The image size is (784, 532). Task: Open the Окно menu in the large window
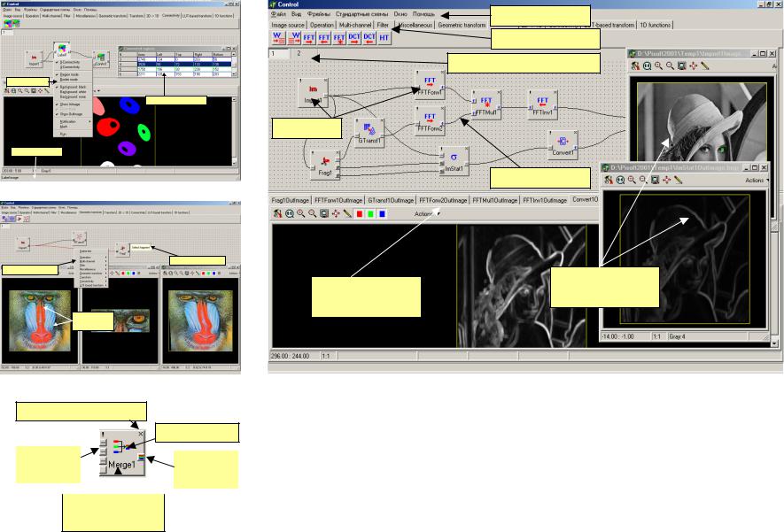tap(400, 14)
